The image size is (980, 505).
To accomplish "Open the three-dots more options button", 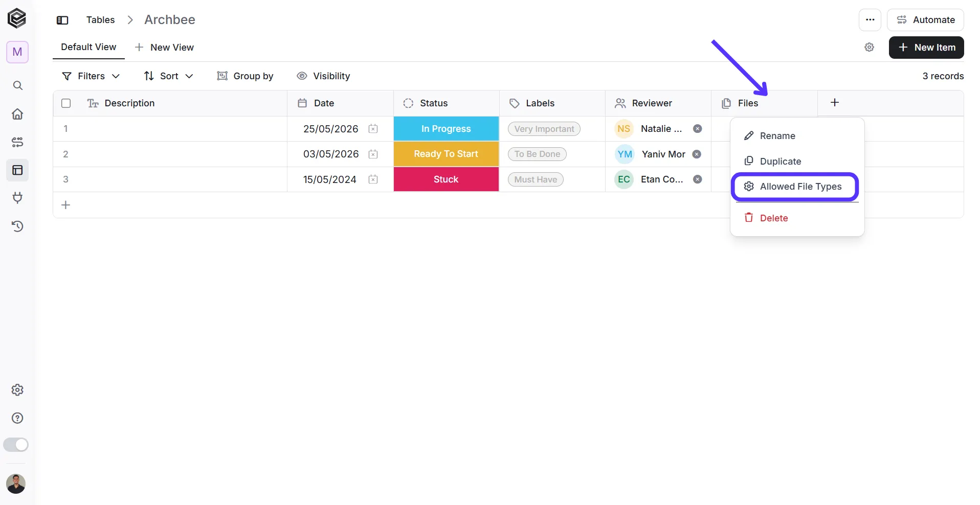I will [870, 20].
